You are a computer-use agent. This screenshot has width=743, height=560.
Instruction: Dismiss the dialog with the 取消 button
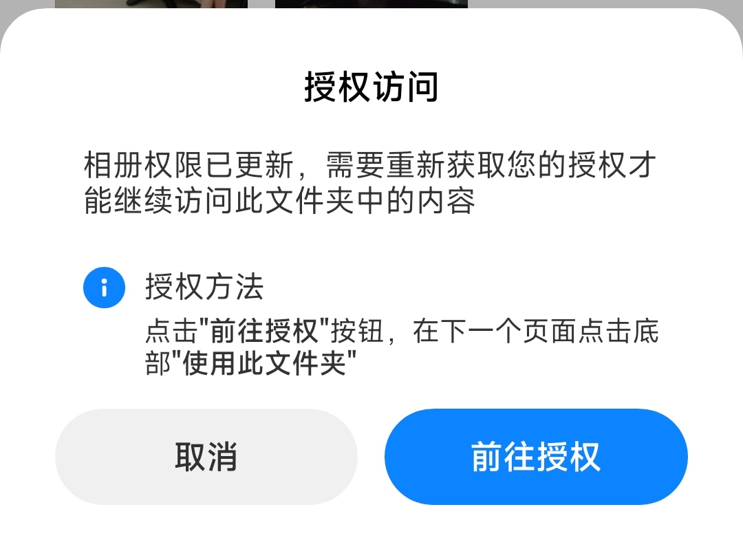tap(206, 457)
